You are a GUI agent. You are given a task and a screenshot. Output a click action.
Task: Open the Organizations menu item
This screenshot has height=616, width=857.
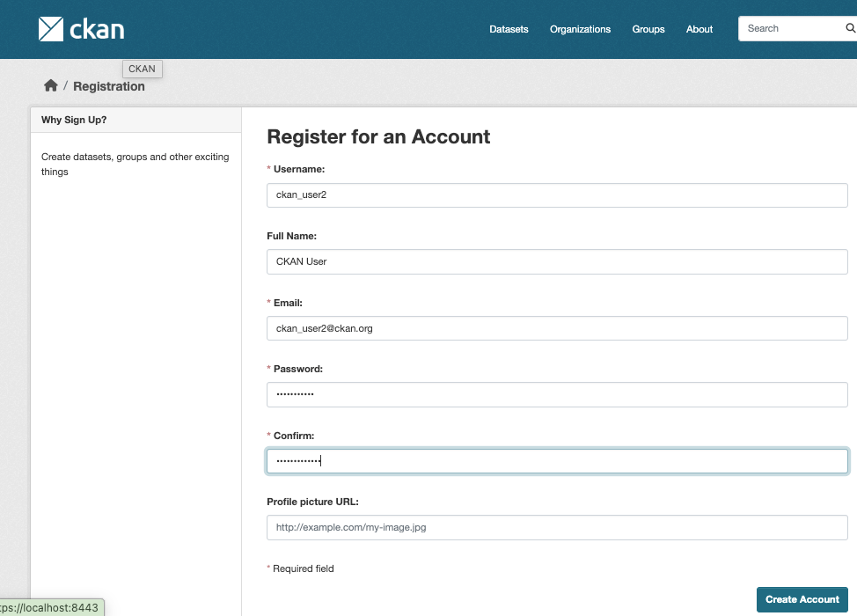click(x=580, y=30)
